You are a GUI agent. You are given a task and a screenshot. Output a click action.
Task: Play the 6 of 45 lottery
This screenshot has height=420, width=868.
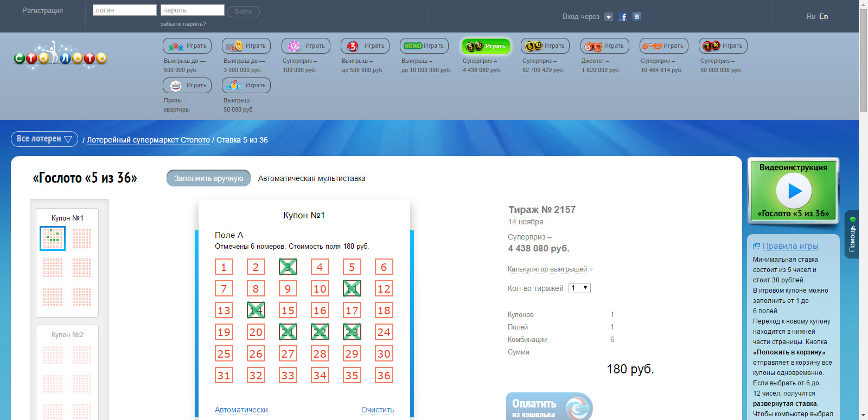[x=545, y=46]
